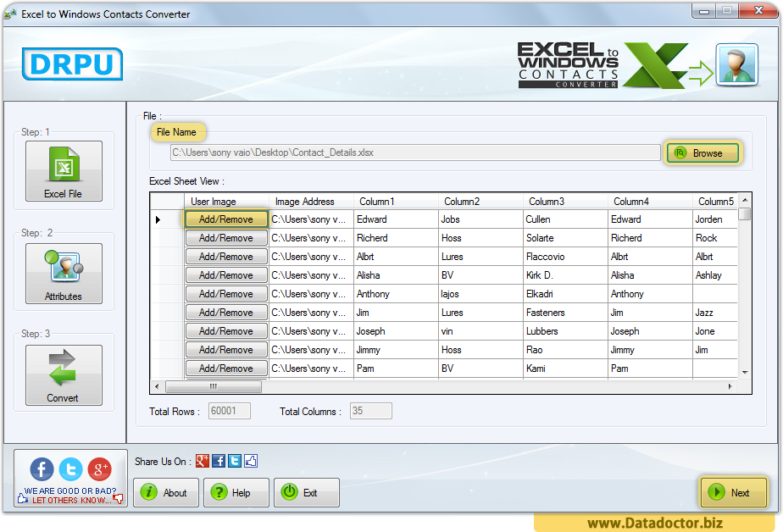Open the About dialog

pyautogui.click(x=166, y=492)
